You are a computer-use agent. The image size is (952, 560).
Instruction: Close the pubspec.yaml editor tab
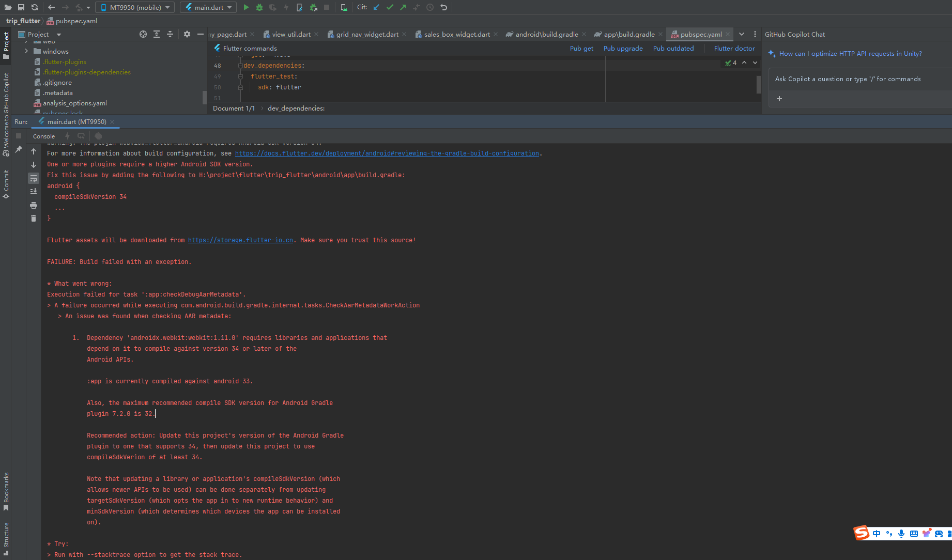[728, 34]
